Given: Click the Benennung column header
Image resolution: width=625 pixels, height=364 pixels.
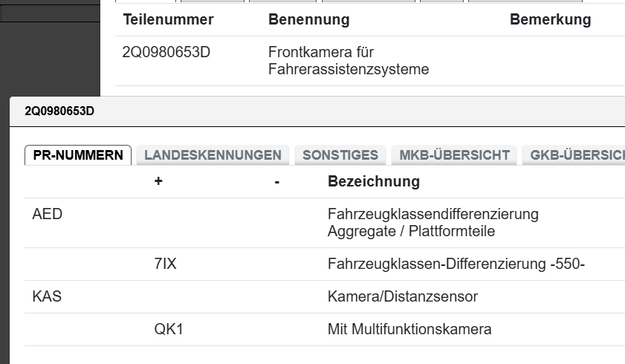Looking at the screenshot, I should [x=308, y=20].
